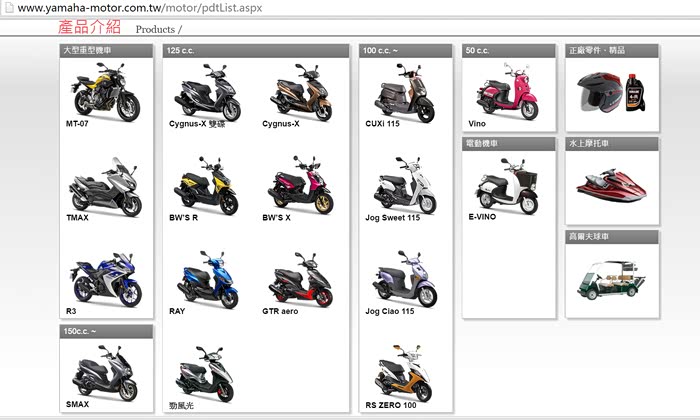Click the RS ZERO 100 text label

(391, 405)
